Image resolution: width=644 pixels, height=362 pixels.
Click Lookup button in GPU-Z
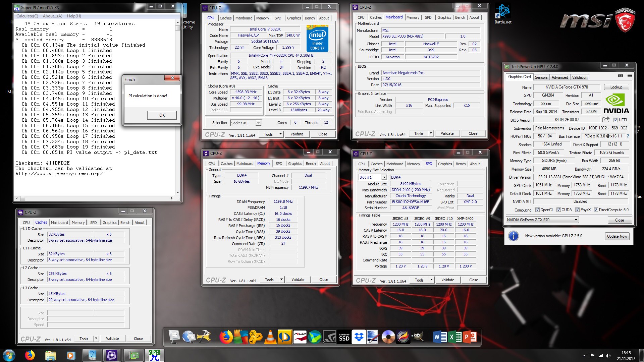pos(616,87)
